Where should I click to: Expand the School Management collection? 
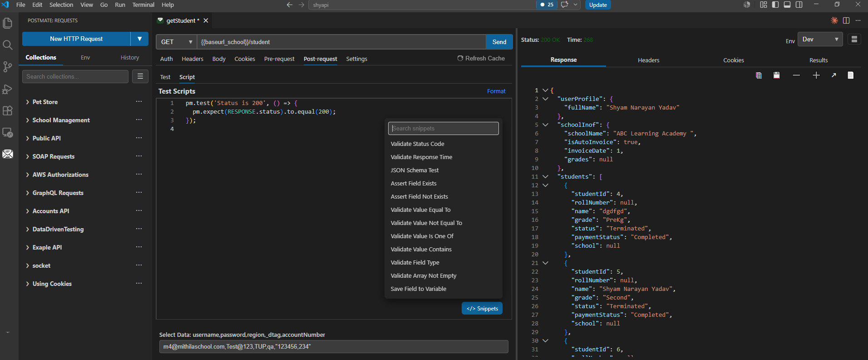[28, 120]
